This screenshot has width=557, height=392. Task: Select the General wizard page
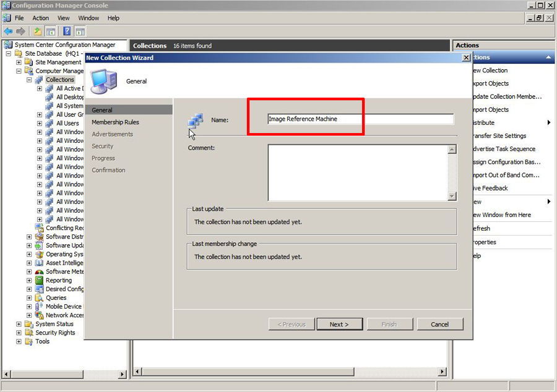[x=129, y=110]
